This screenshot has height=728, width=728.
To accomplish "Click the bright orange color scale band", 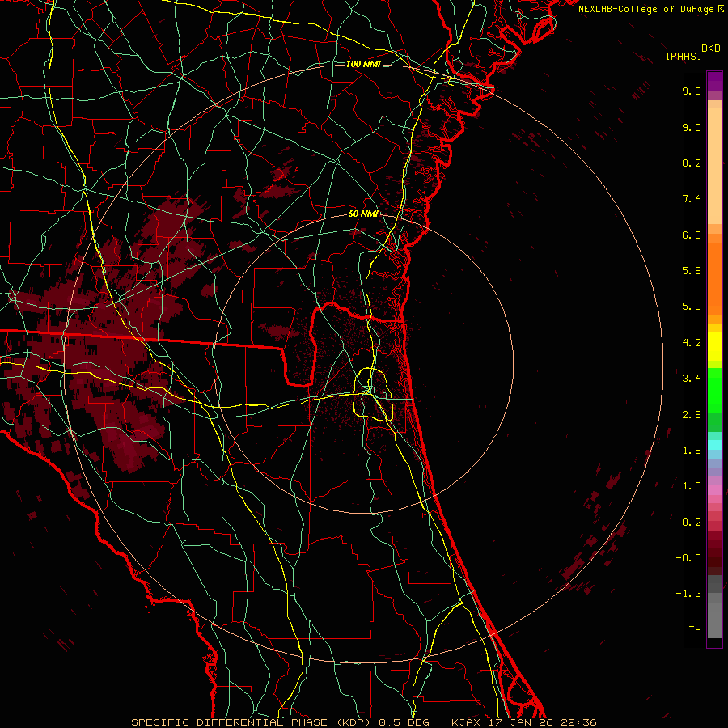I will [714, 280].
